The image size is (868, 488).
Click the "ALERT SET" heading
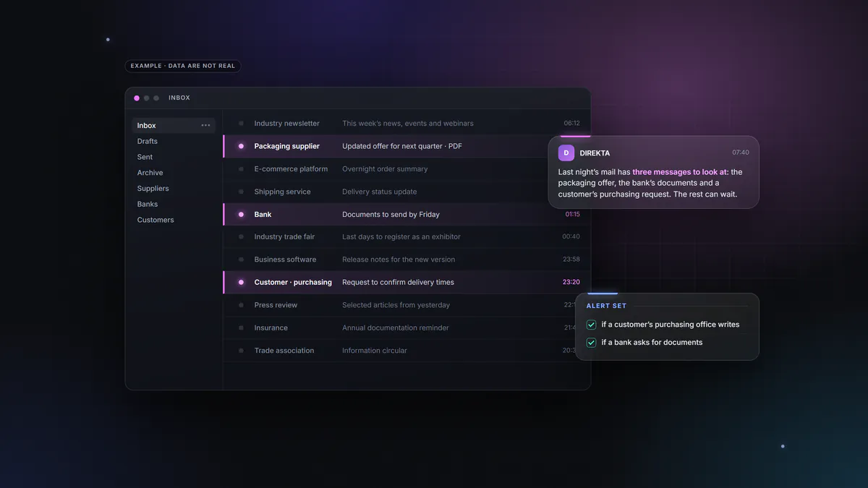coord(606,307)
